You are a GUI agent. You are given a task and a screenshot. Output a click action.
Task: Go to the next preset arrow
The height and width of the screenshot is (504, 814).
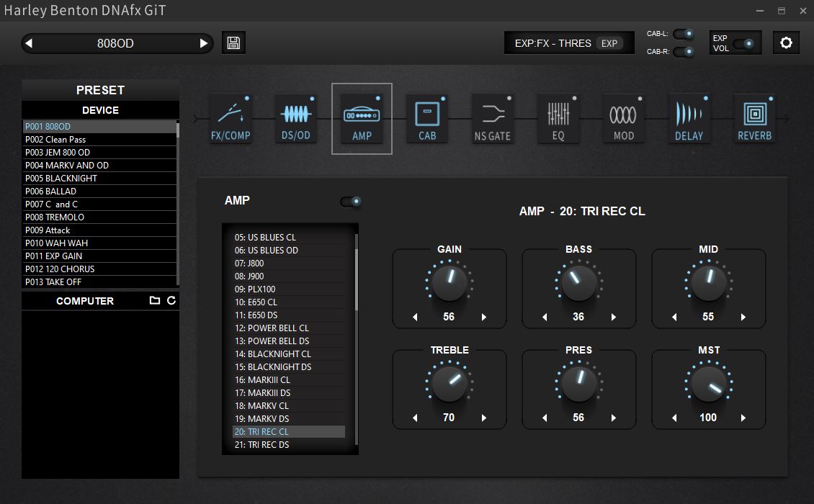tap(203, 43)
